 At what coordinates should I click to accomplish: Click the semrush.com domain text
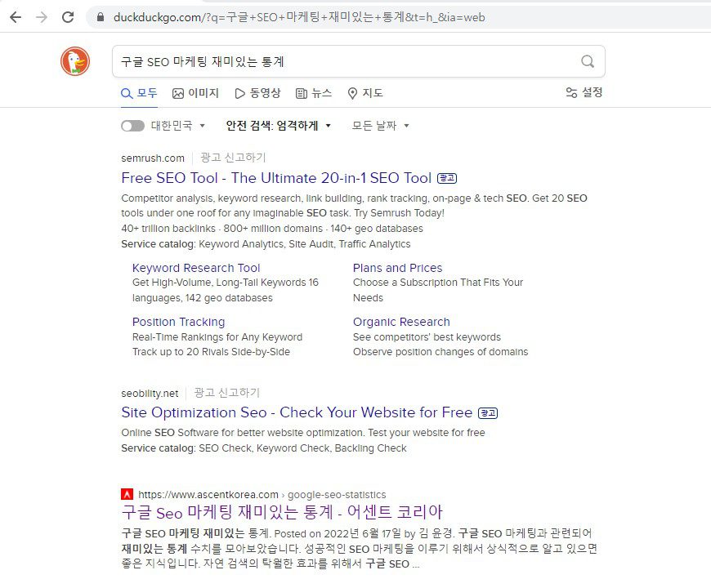(153, 158)
